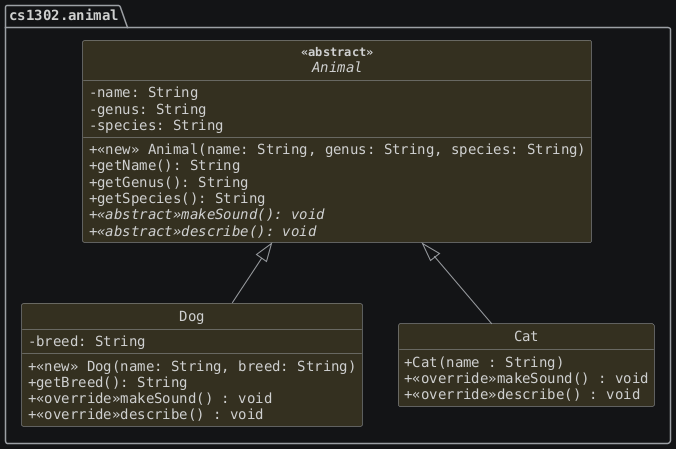Select the +getSpecies(): String method
Image resolution: width=676 pixels, height=449 pixels.
click(x=177, y=198)
